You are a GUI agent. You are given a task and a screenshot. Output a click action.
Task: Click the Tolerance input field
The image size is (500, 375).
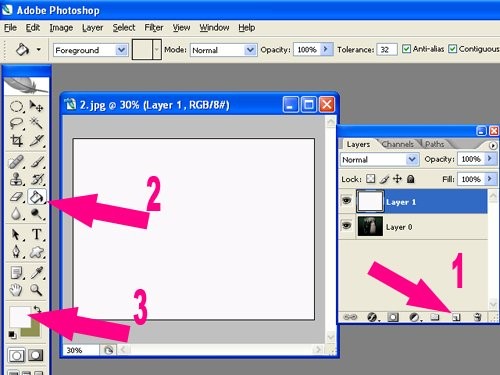387,50
